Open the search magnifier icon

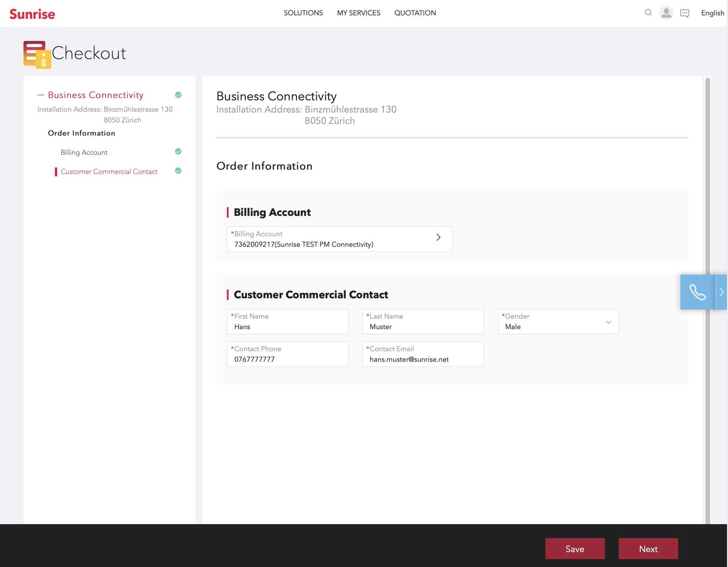(648, 13)
